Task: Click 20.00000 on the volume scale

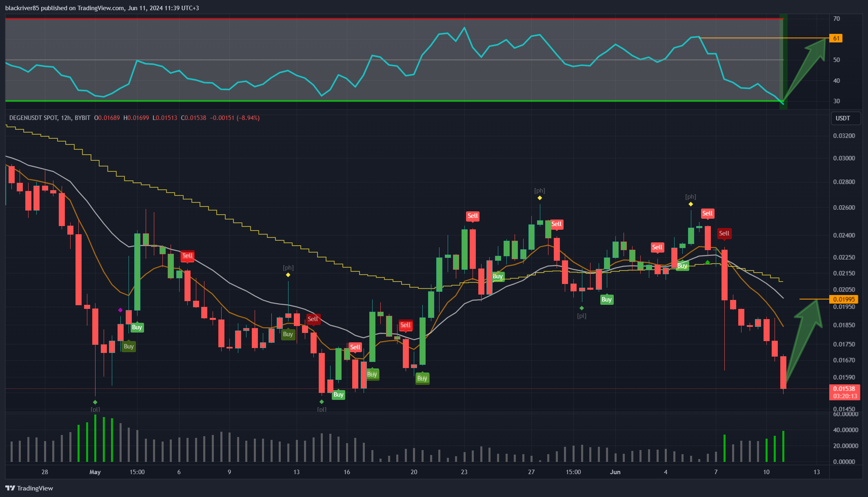Action: click(x=846, y=446)
